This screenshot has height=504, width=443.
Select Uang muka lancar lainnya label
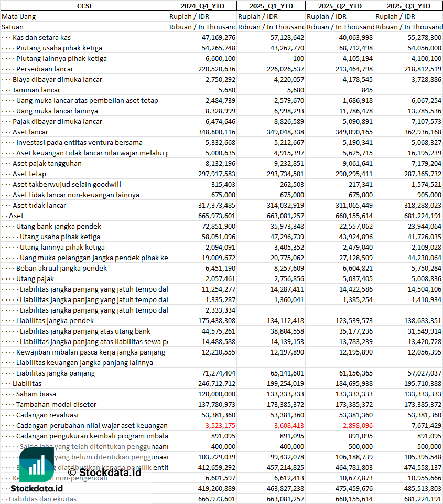pos(57,111)
